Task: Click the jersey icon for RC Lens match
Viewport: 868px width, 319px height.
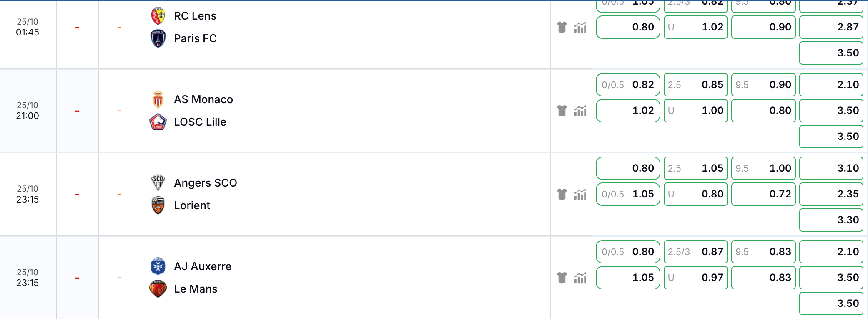Action: click(x=562, y=27)
